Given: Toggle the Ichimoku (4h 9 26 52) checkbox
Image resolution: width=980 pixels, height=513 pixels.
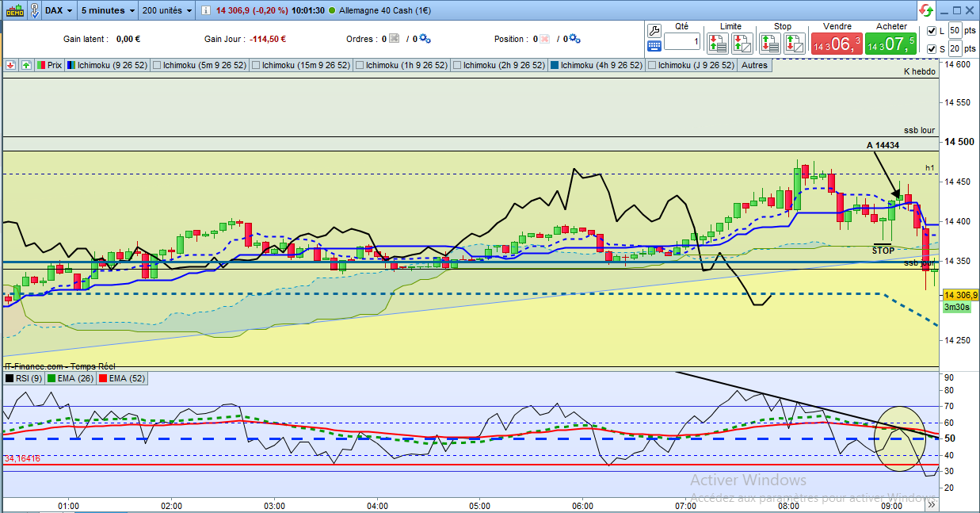Looking at the screenshot, I should [x=554, y=65].
